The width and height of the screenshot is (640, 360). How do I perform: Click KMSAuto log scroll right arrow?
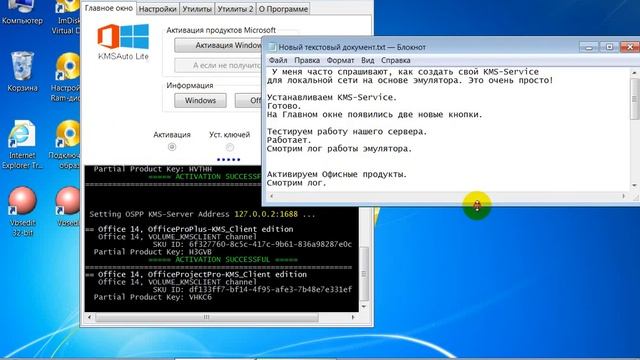[x=353, y=317]
